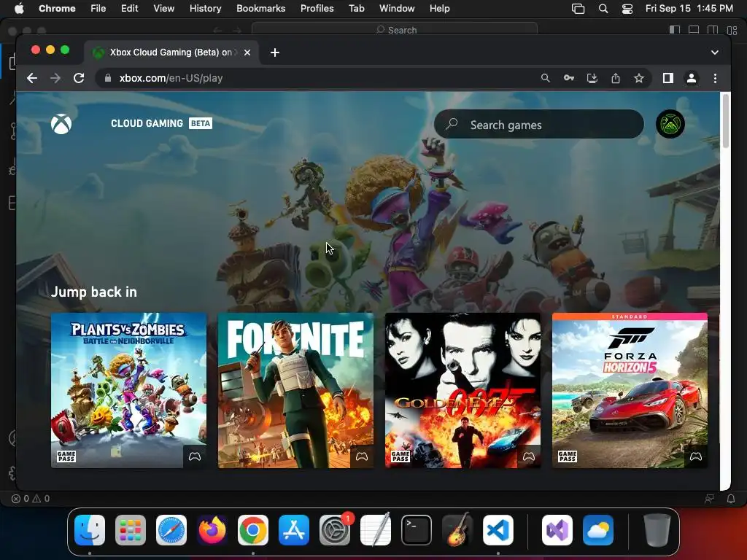
Task: Open the Bookmarks menu
Action: click(260, 9)
